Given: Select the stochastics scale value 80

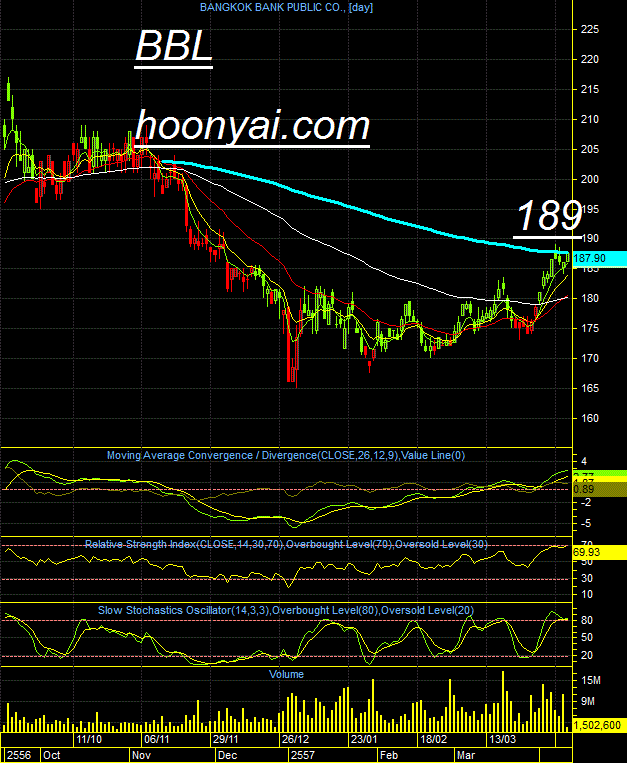Looking at the screenshot, I should click(587, 621).
